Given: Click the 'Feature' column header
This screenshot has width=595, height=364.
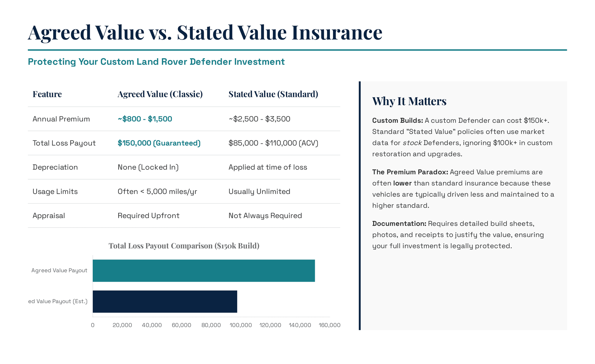Looking at the screenshot, I should click(x=47, y=94).
